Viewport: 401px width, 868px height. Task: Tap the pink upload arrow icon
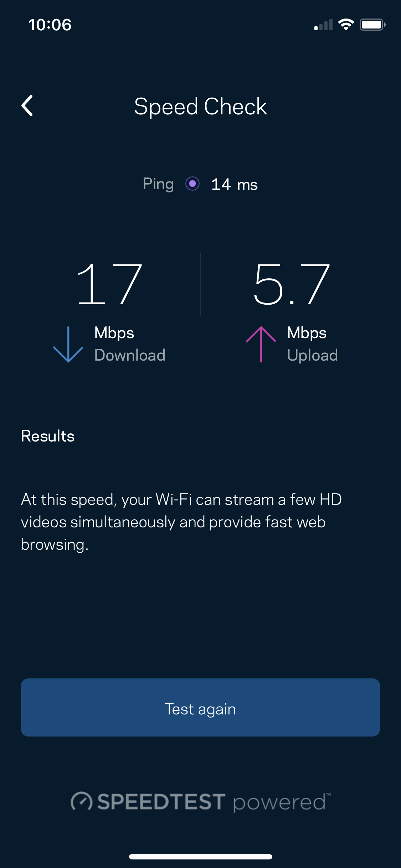pos(261,344)
